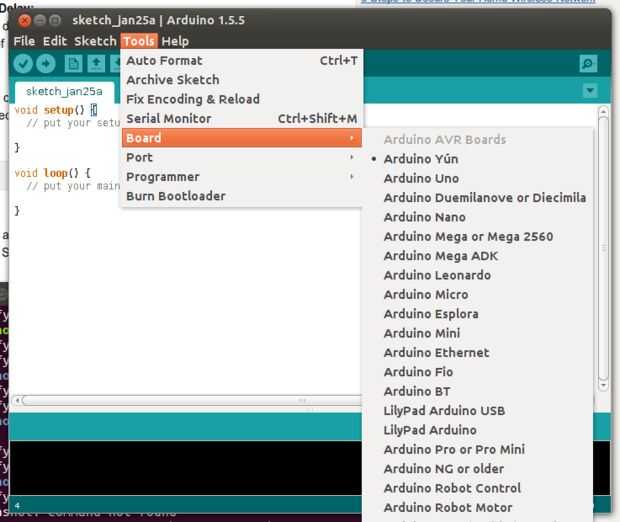Switch to the sketch_jan25a tab
The width and height of the screenshot is (620, 522).
point(64,92)
